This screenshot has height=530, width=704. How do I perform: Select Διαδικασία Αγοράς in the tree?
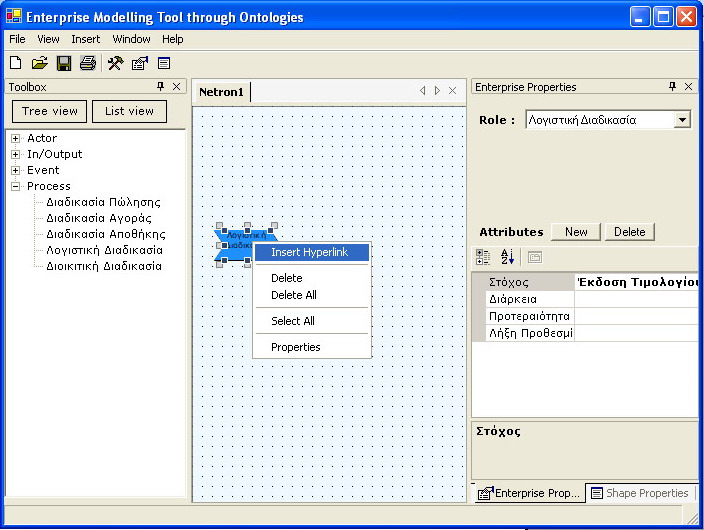(99, 218)
